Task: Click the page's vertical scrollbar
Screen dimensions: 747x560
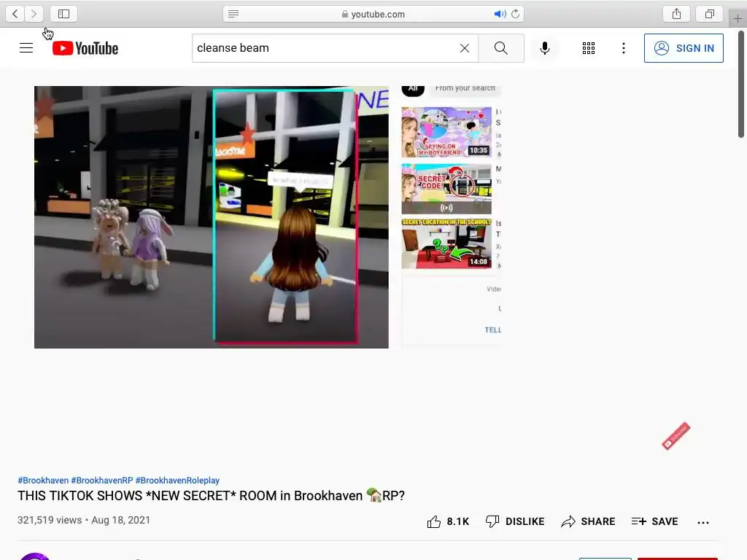Action: pyautogui.click(x=741, y=85)
